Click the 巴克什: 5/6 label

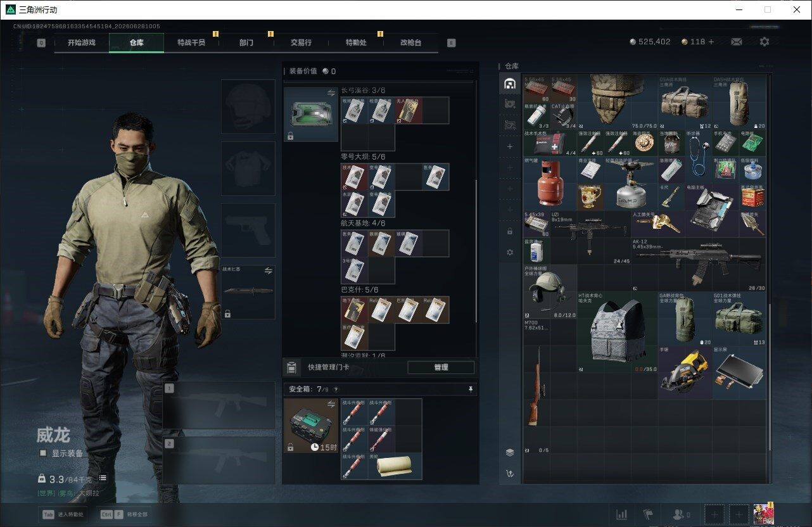click(x=360, y=290)
